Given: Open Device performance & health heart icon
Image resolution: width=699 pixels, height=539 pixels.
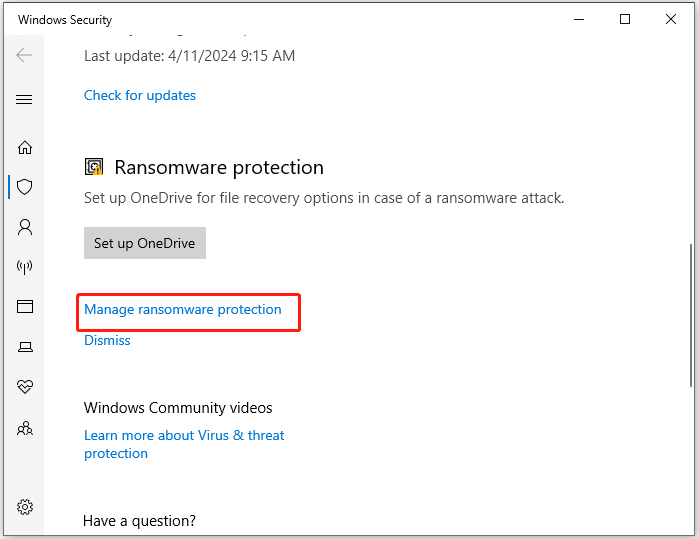Looking at the screenshot, I should coord(25,386).
